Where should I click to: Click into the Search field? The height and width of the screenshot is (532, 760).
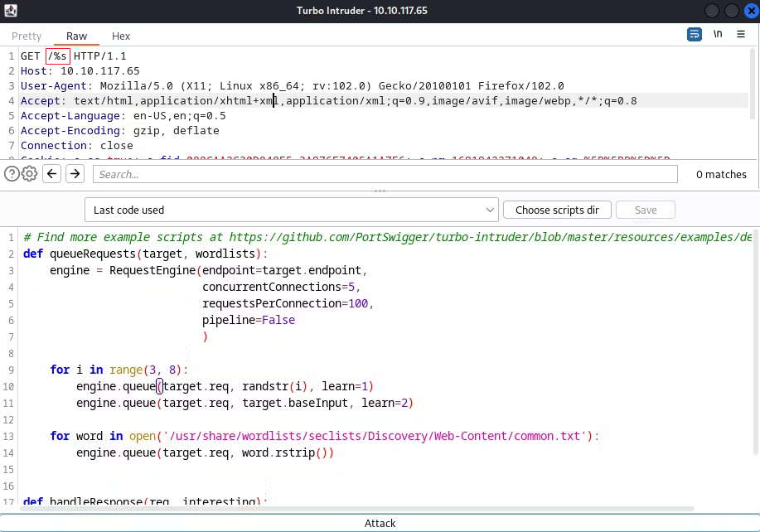[x=385, y=174]
